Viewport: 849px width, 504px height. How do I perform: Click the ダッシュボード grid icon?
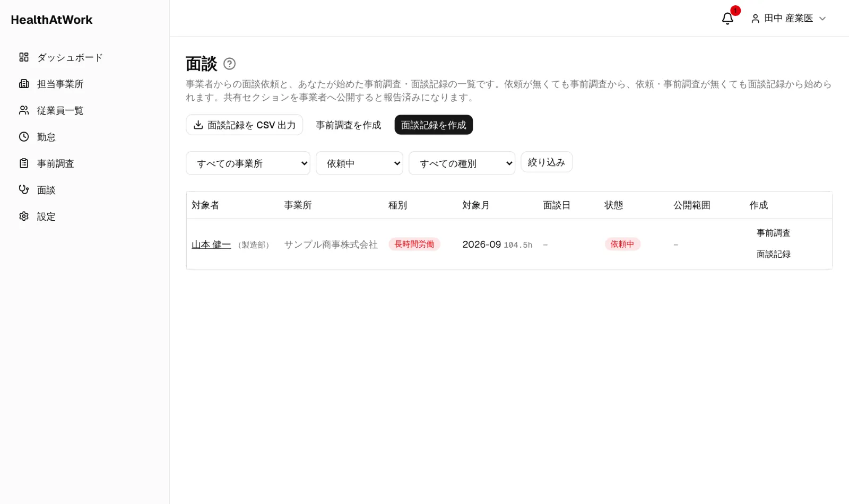tap(24, 57)
